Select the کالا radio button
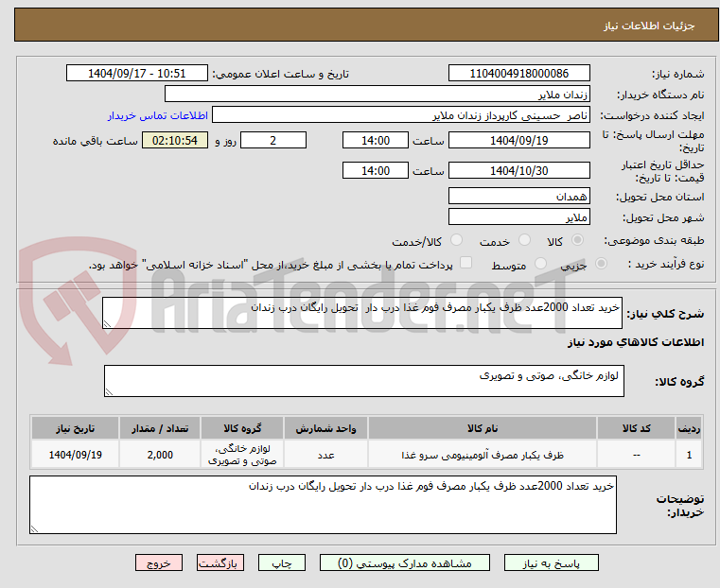720x588 pixels. click(578, 240)
